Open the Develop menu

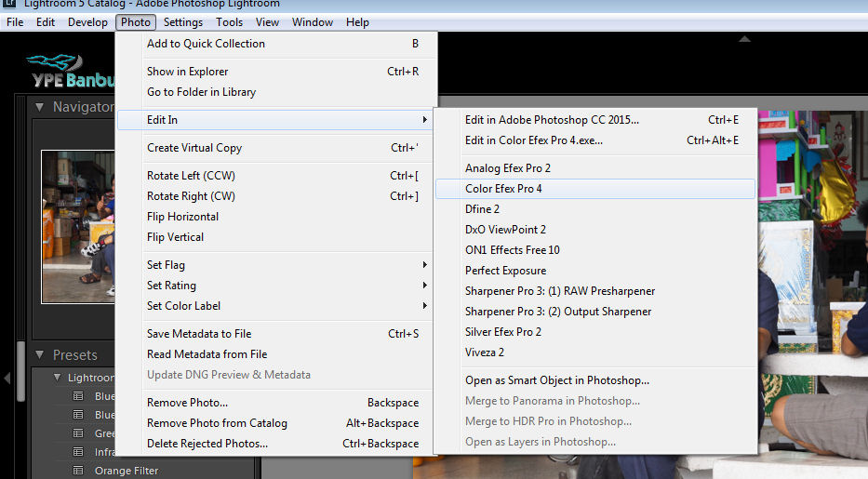point(87,22)
